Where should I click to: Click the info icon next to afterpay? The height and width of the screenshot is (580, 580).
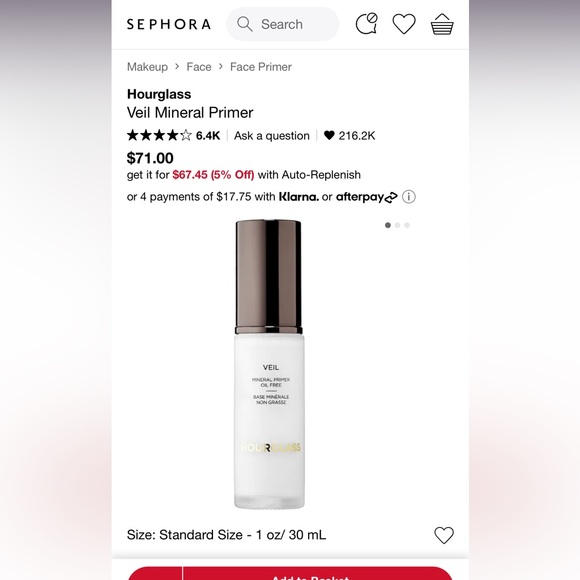409,196
